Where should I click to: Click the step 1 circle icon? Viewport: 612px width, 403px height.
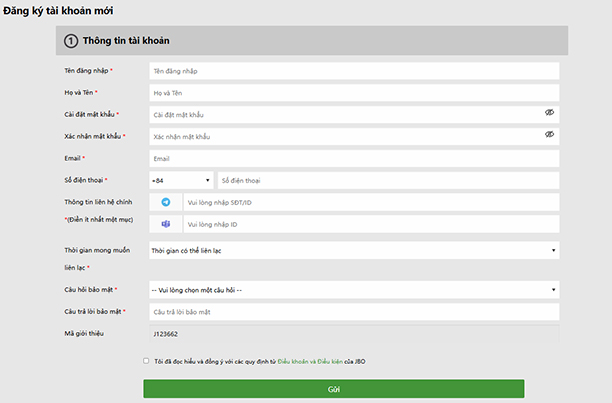[x=70, y=41]
